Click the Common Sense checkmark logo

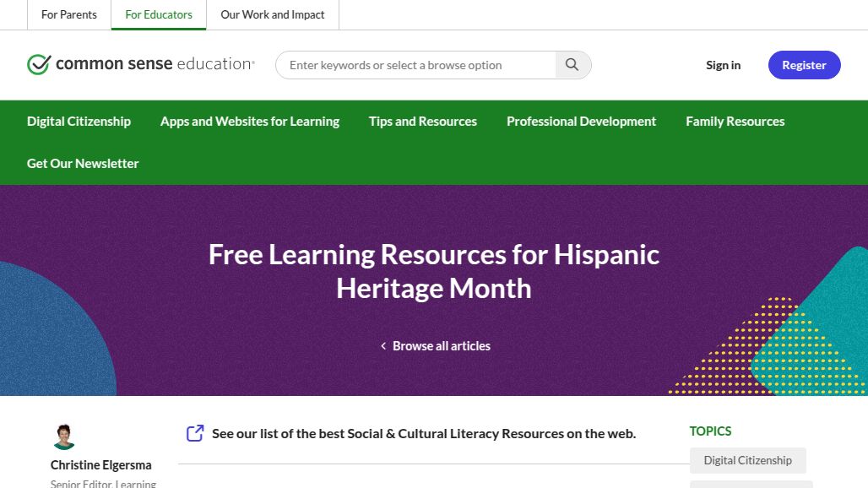point(39,64)
